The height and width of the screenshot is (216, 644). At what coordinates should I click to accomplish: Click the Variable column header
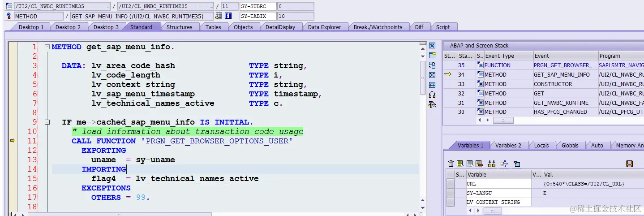(x=498, y=174)
